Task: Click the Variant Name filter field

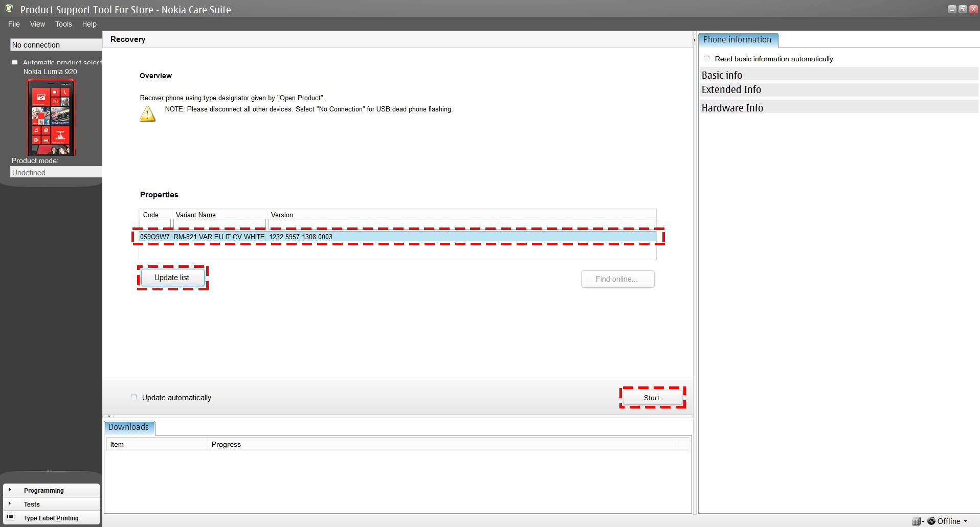Action: 219,224
